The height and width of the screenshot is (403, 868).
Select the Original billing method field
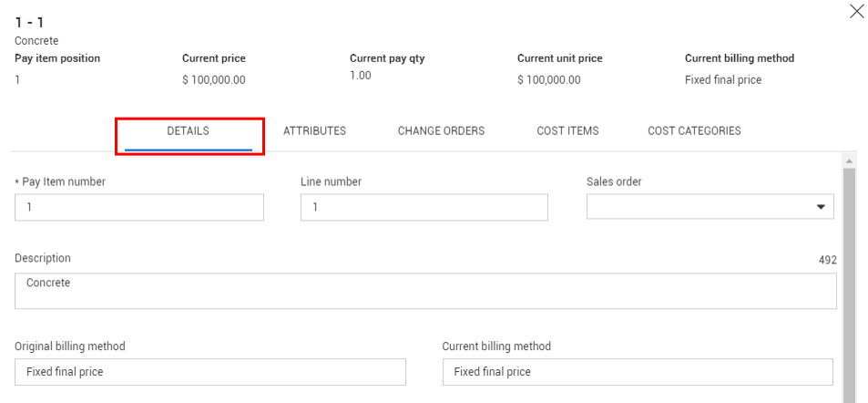tap(210, 372)
